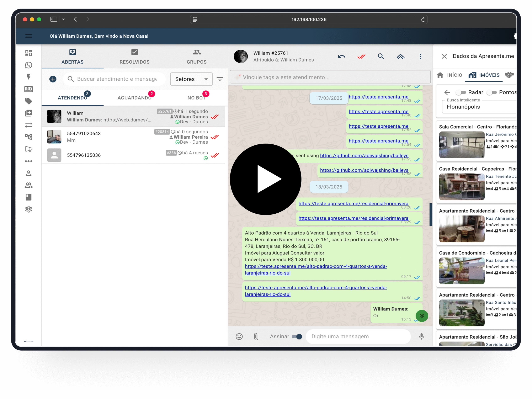Click the microphone record icon

coord(421,336)
